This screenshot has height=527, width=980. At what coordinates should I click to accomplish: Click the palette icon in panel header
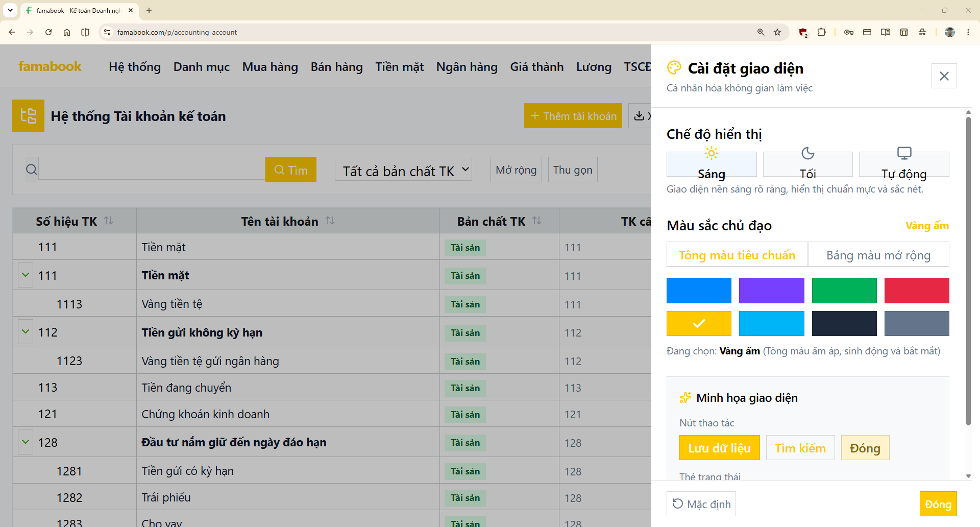674,68
